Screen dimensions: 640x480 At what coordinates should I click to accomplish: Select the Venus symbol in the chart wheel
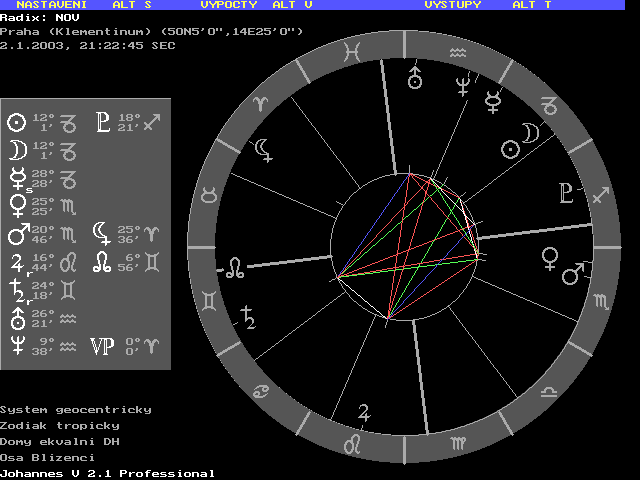[549, 258]
